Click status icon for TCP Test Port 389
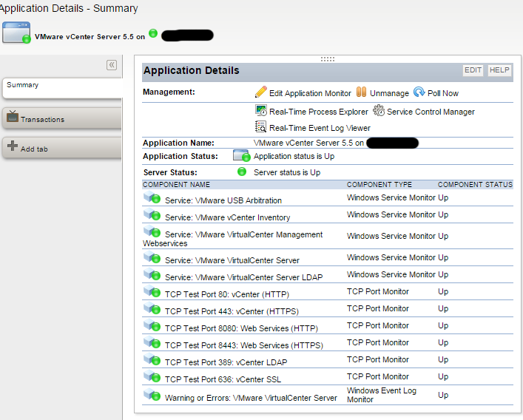This screenshot has height=420, width=523. [152, 359]
